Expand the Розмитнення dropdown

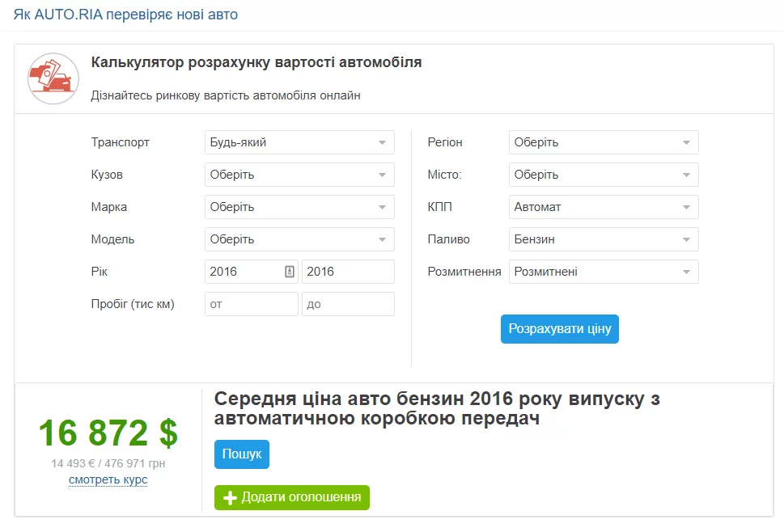tap(603, 272)
